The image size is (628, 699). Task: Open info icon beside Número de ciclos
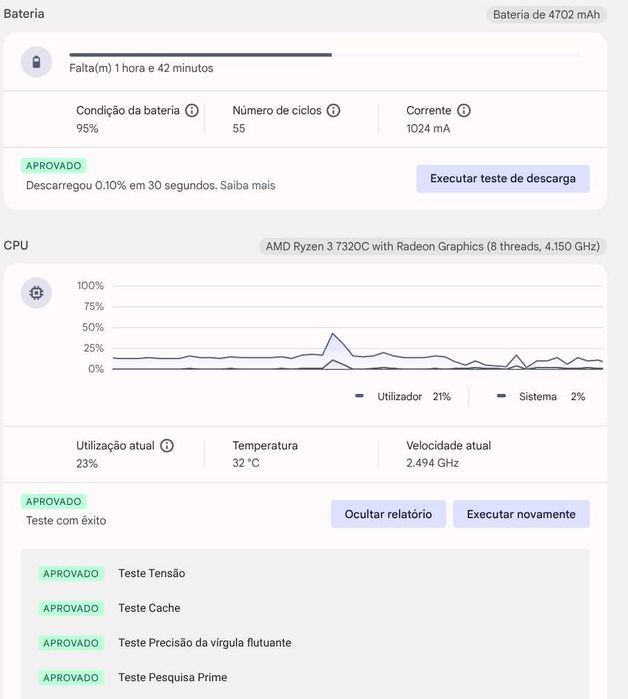[334, 111]
